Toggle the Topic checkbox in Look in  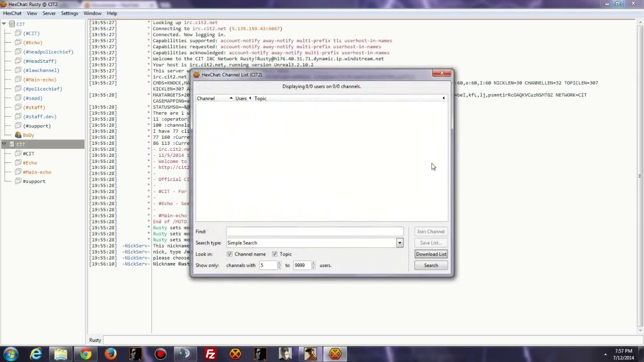coord(275,254)
